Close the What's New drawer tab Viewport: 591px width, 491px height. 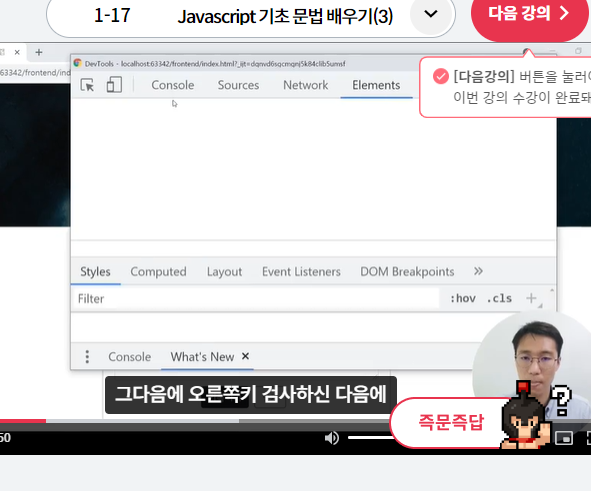tap(245, 356)
